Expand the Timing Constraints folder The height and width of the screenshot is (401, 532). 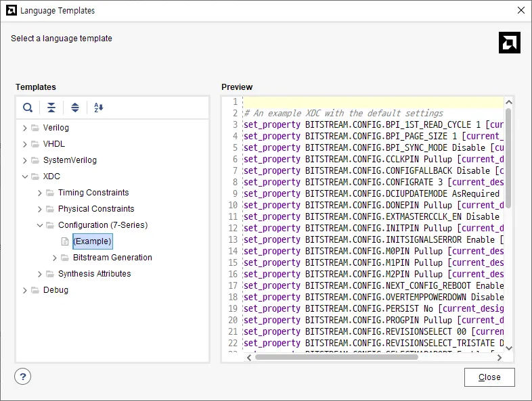coord(40,193)
